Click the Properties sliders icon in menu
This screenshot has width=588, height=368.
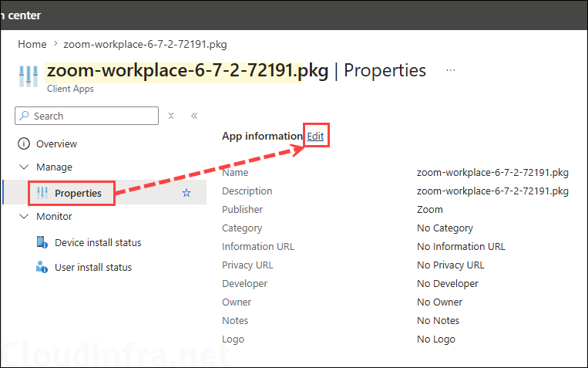pyautogui.click(x=42, y=193)
